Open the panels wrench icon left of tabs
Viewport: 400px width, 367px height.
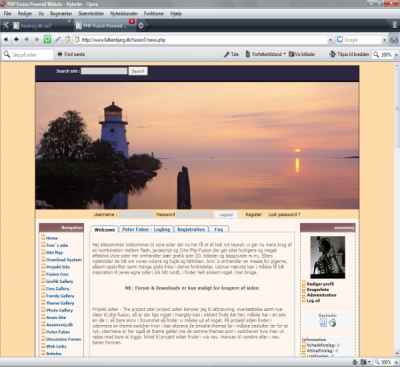[6, 25]
